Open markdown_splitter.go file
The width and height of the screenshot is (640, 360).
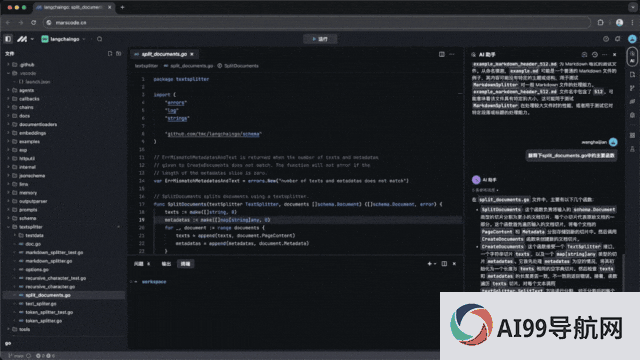49,261
